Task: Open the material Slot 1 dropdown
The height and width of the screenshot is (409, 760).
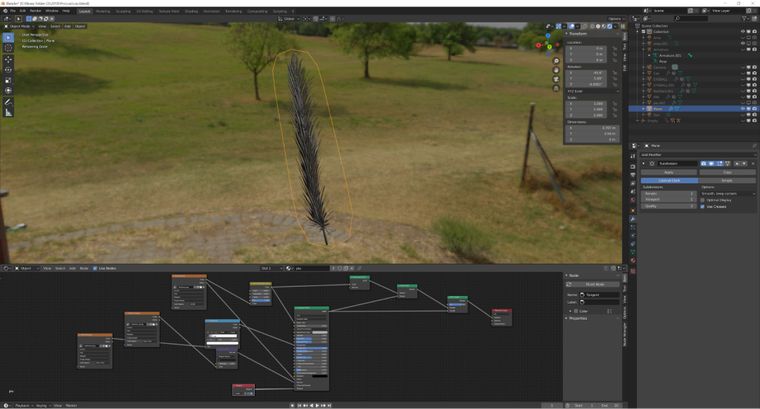Action: [271, 268]
